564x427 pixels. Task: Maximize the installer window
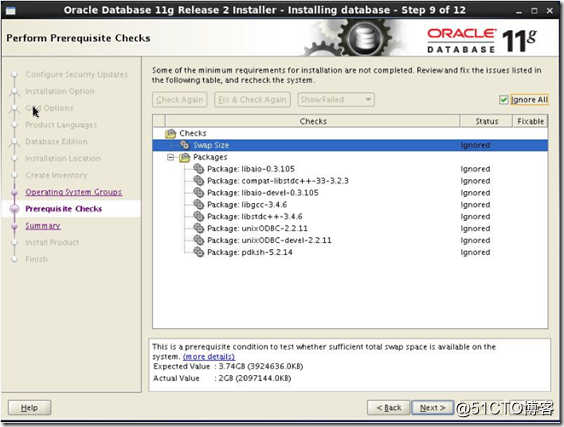coord(534,11)
